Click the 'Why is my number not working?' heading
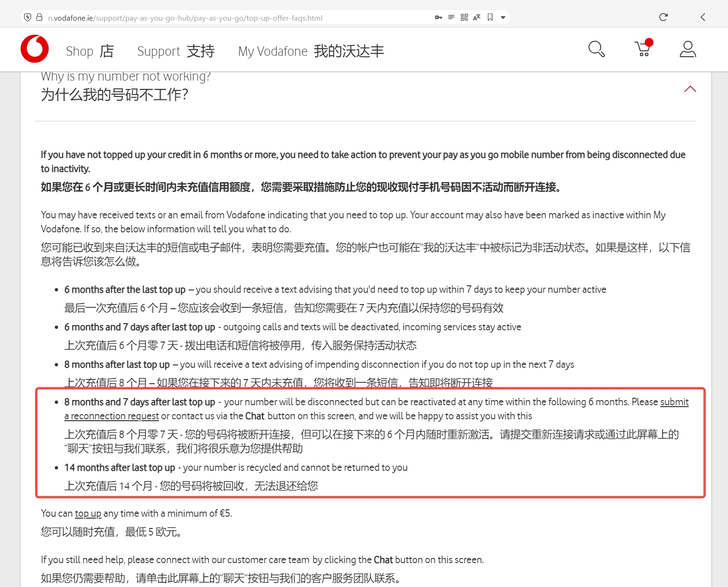 coord(125,76)
